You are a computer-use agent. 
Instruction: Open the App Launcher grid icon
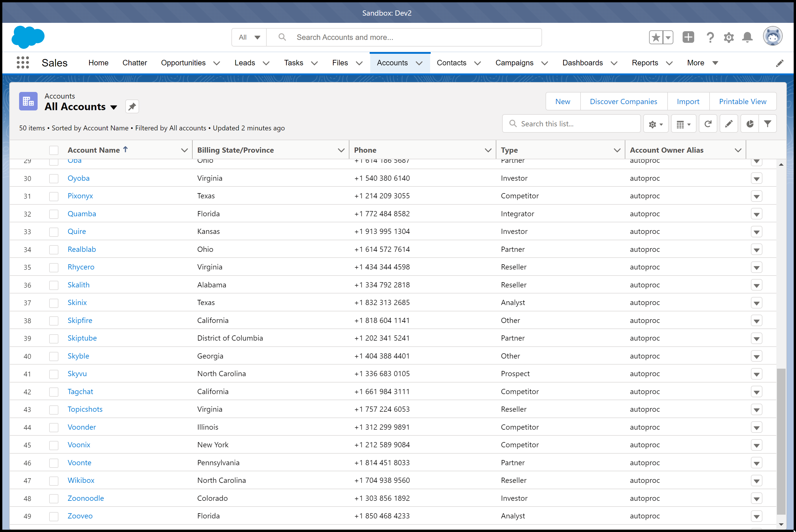pyautogui.click(x=23, y=63)
